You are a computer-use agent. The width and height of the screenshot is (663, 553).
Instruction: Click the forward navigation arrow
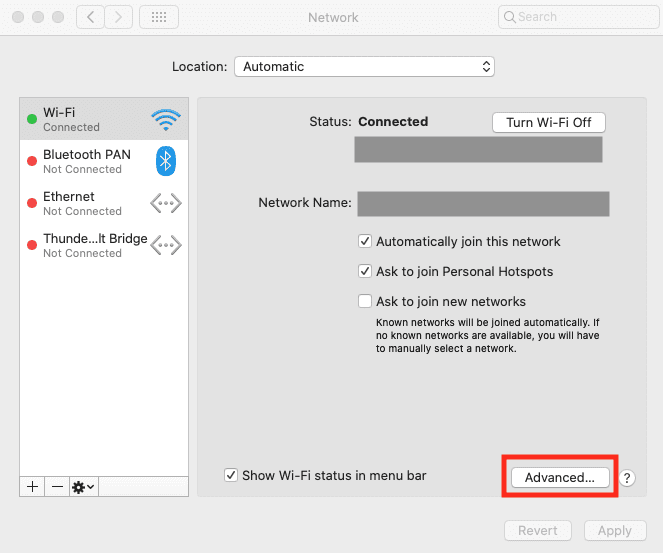[118, 17]
